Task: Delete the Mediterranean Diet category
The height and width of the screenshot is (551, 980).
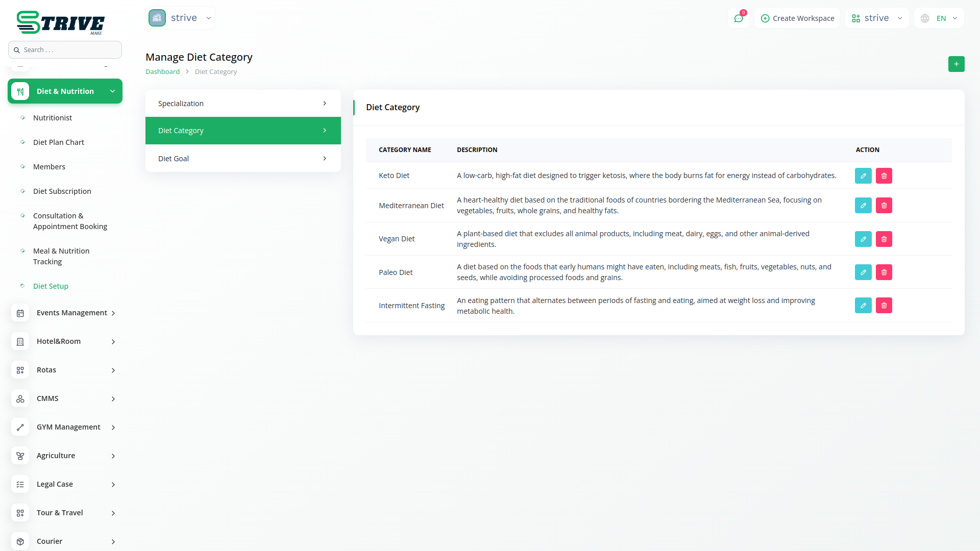Action: tap(884, 206)
